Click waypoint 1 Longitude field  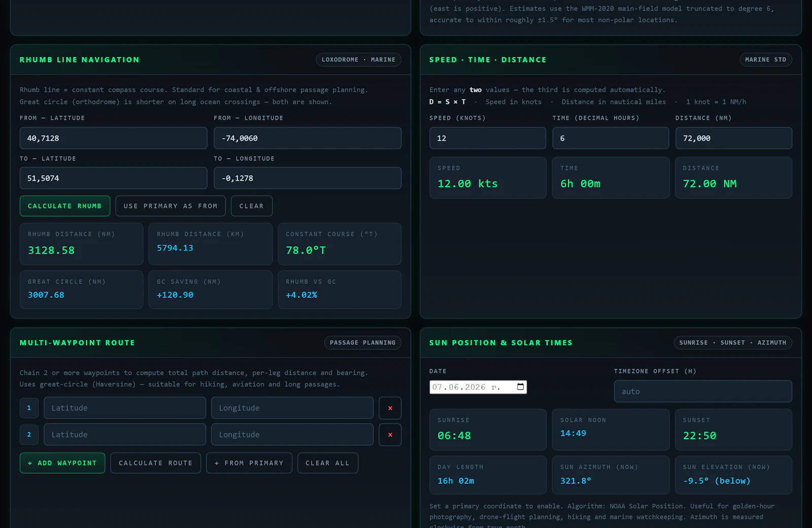(x=292, y=408)
